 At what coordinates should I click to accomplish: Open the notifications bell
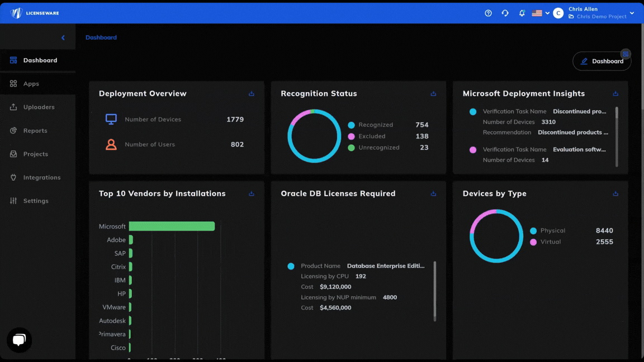coord(522,13)
